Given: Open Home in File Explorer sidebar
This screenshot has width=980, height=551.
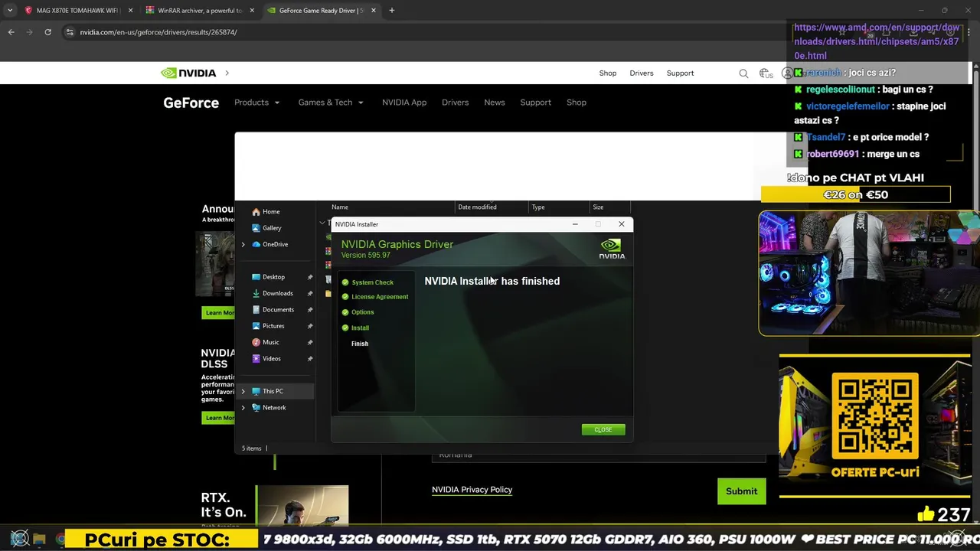Looking at the screenshot, I should click(266, 212).
